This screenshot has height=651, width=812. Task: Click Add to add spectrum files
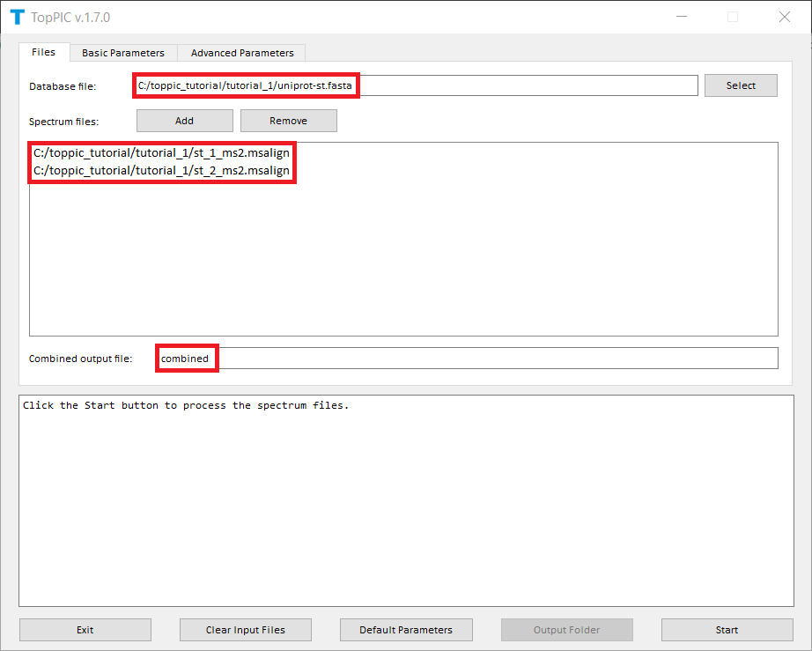(x=184, y=121)
